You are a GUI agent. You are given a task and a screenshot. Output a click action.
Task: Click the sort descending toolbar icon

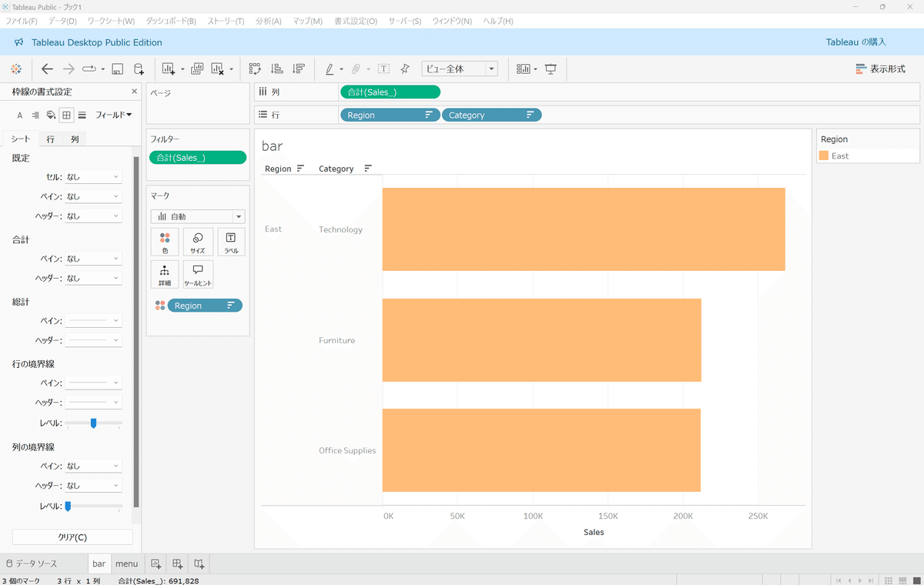coord(299,69)
